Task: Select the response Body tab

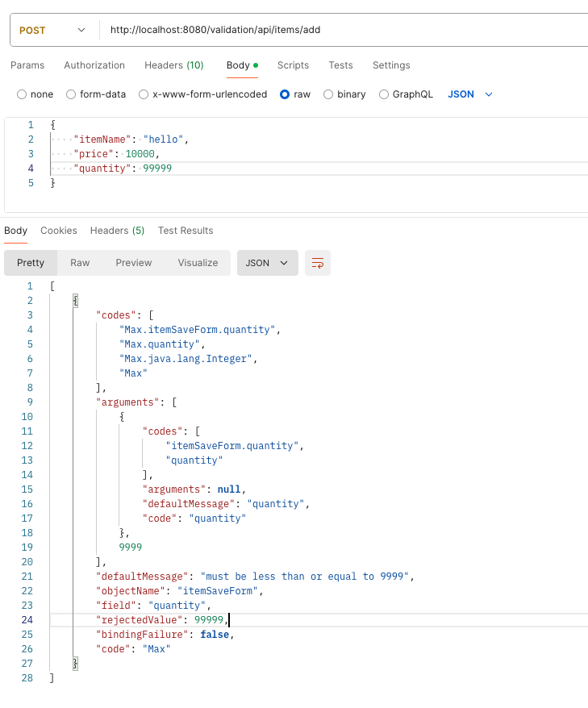Action: 16,231
